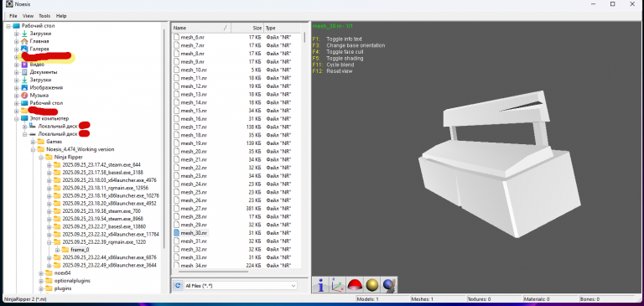Open the File menu

pyautogui.click(x=13, y=16)
